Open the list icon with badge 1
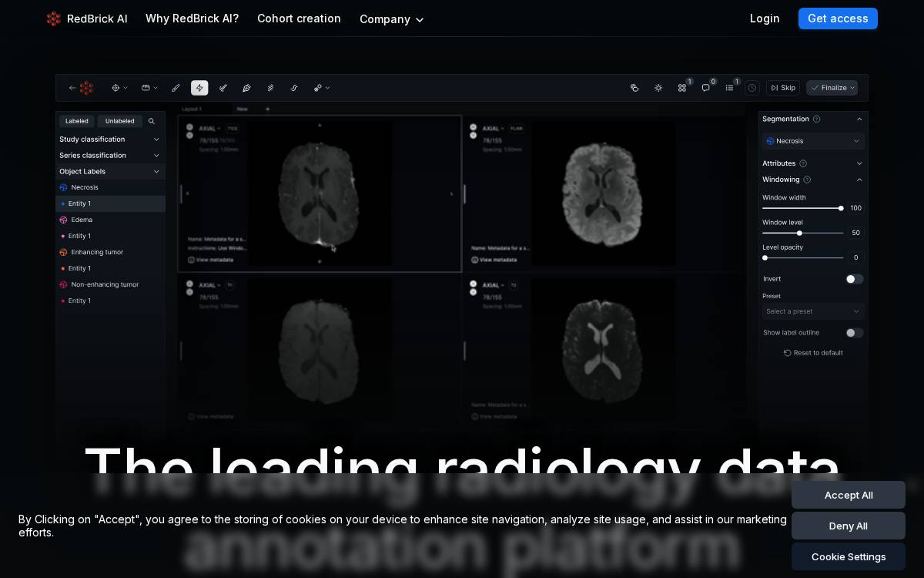924x578 pixels. (x=729, y=88)
